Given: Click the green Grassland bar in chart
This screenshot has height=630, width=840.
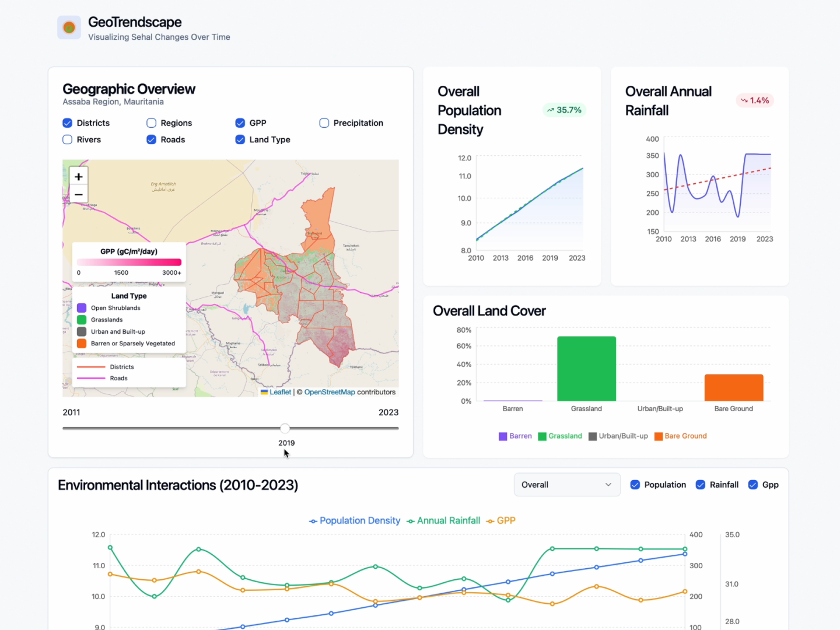Looking at the screenshot, I should (x=586, y=369).
